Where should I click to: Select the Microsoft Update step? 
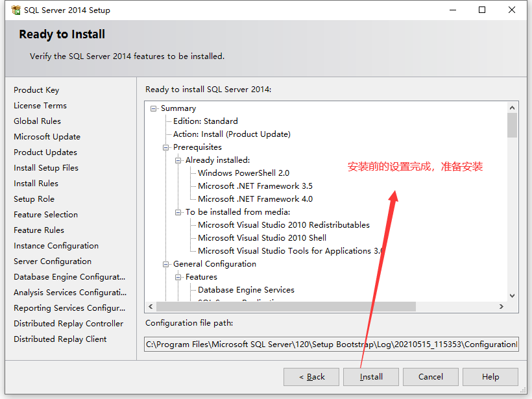point(47,137)
